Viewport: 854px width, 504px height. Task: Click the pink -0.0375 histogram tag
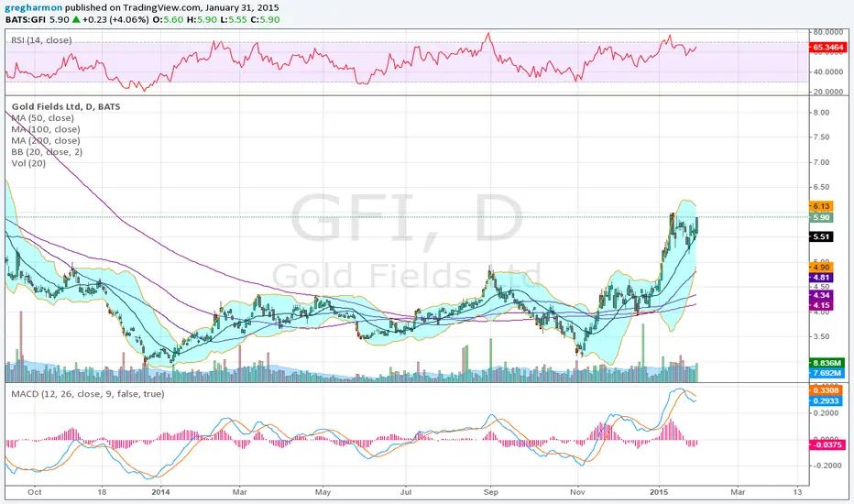tap(827, 445)
